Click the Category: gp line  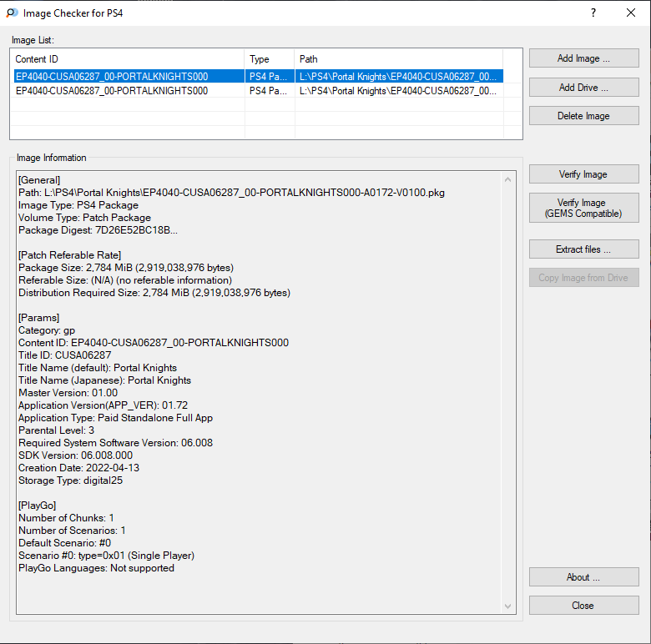(47, 330)
